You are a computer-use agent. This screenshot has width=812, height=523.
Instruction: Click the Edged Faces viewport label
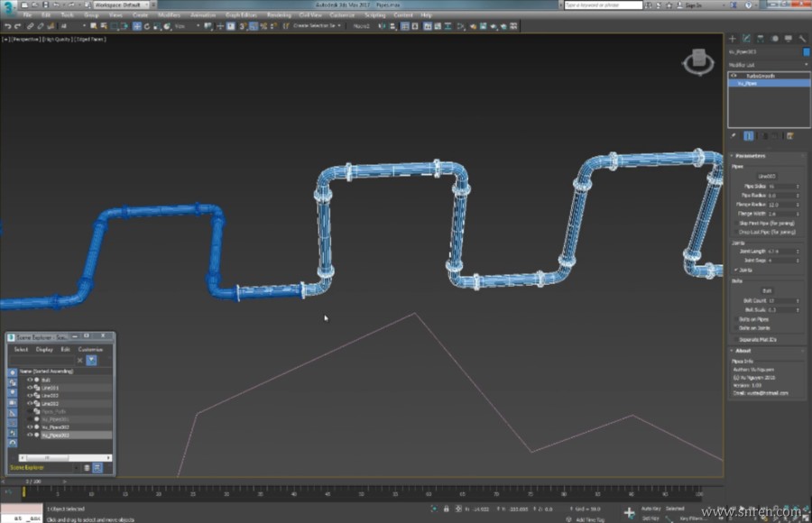(x=90, y=40)
